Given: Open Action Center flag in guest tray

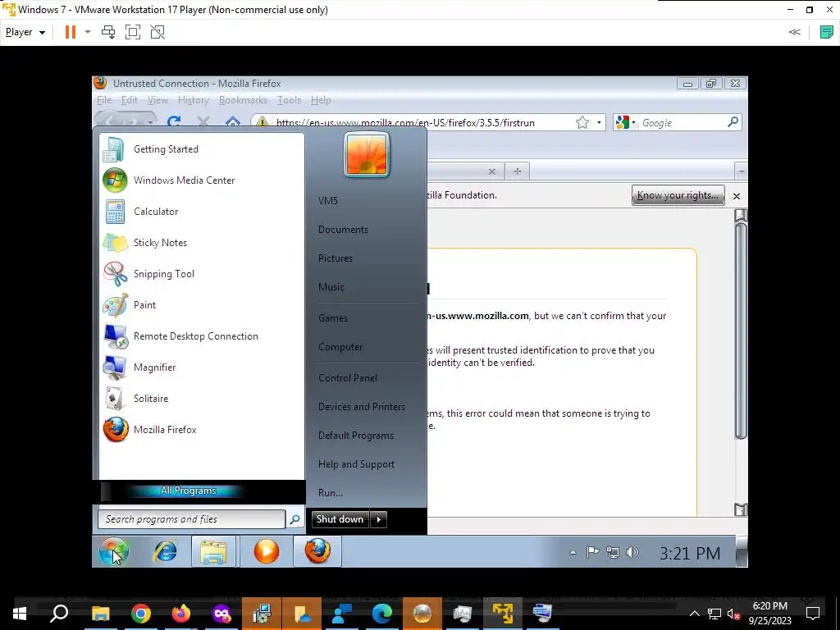Looking at the screenshot, I should click(x=592, y=552).
